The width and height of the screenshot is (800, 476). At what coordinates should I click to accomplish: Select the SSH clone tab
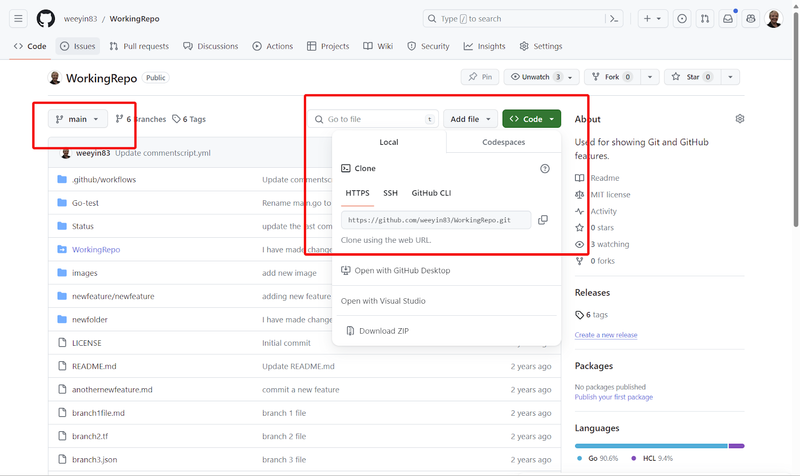[x=390, y=193]
